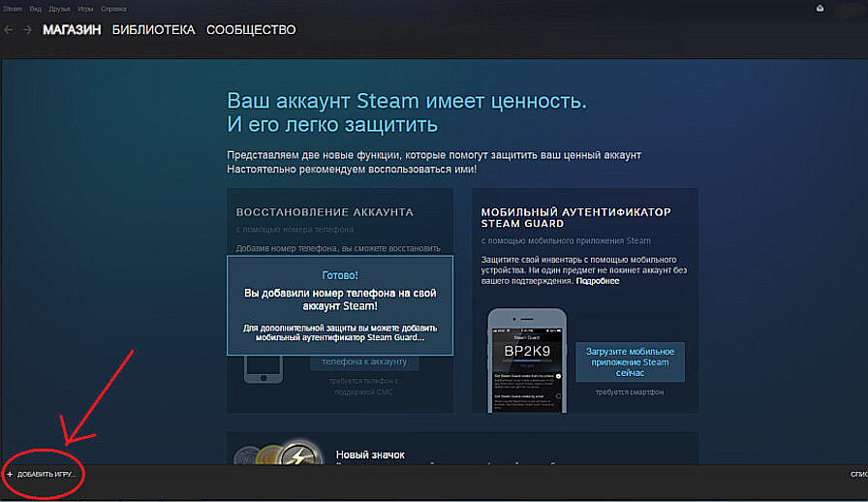Open the Друзья menu
868x502 pixels.
click(x=59, y=9)
